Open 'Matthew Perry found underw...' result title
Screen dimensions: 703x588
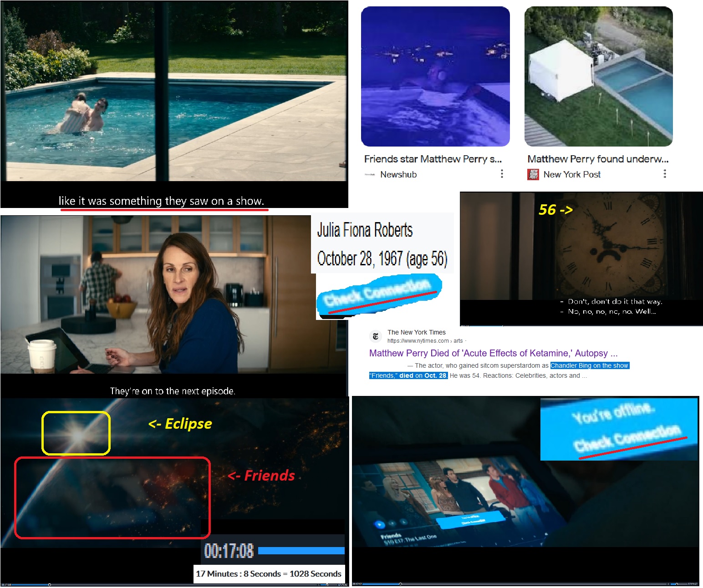pyautogui.click(x=598, y=159)
